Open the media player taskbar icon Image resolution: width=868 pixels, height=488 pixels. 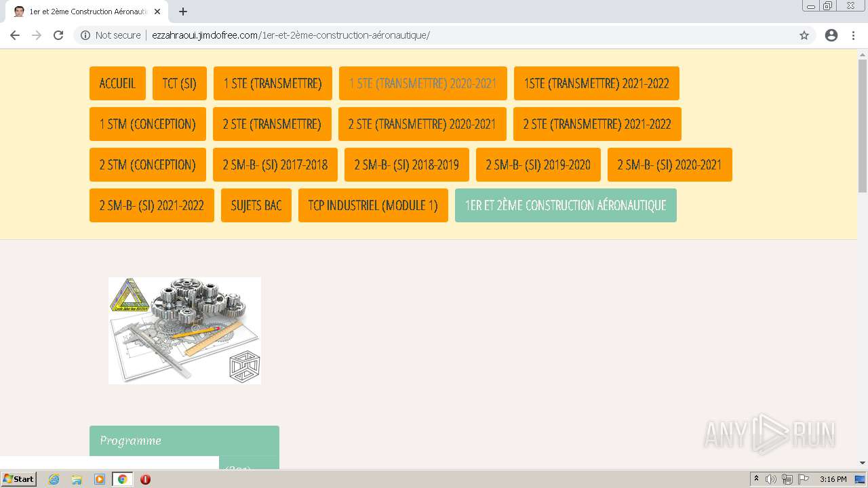[x=100, y=479]
